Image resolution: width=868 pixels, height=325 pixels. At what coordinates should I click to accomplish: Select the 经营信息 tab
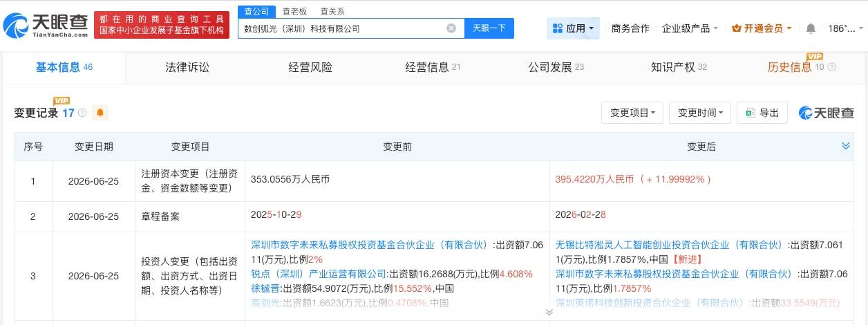tap(433, 67)
